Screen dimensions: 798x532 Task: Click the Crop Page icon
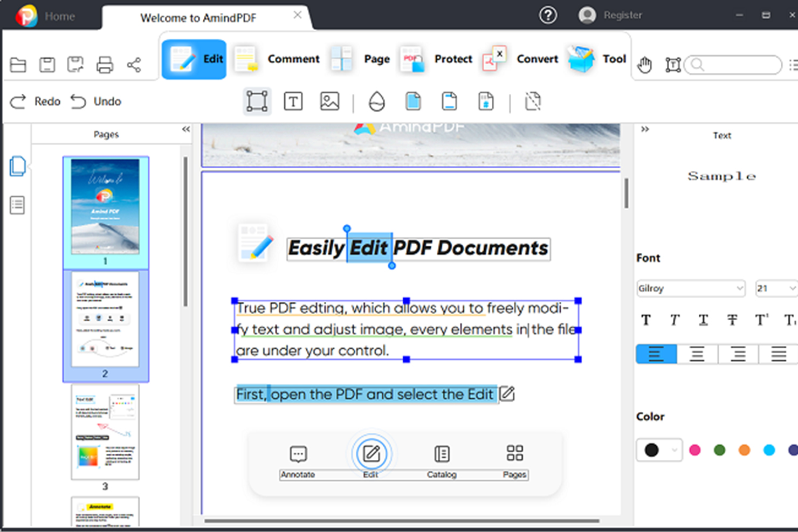point(533,101)
